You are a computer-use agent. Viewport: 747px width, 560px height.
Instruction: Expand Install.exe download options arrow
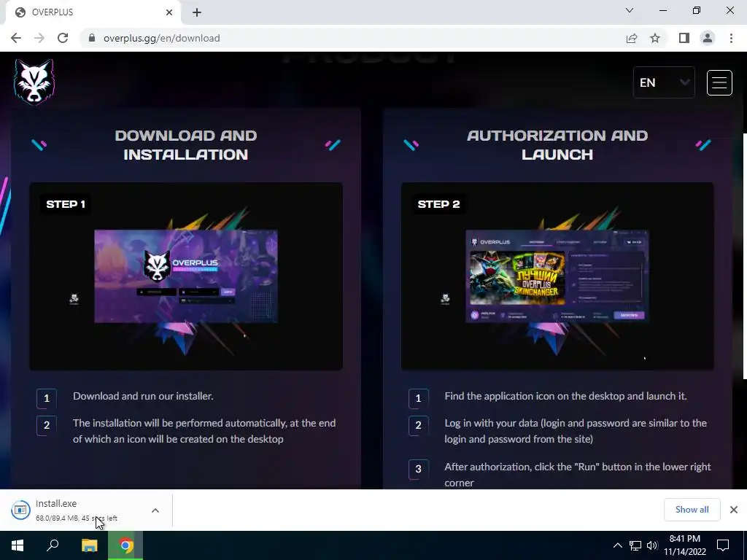pyautogui.click(x=155, y=510)
